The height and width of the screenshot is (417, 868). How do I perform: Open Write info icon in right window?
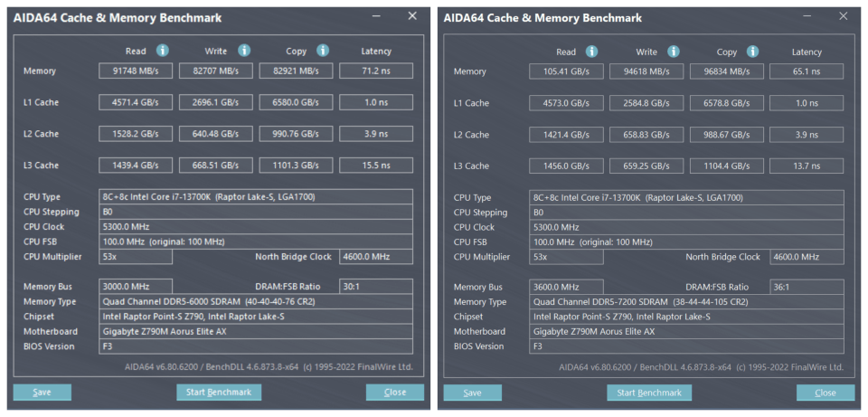673,52
